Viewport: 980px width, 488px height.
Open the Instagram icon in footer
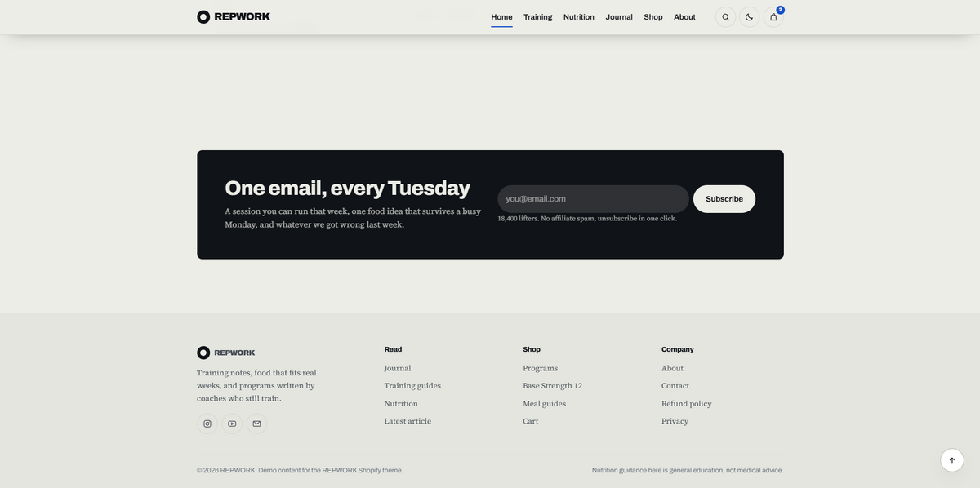pos(207,424)
